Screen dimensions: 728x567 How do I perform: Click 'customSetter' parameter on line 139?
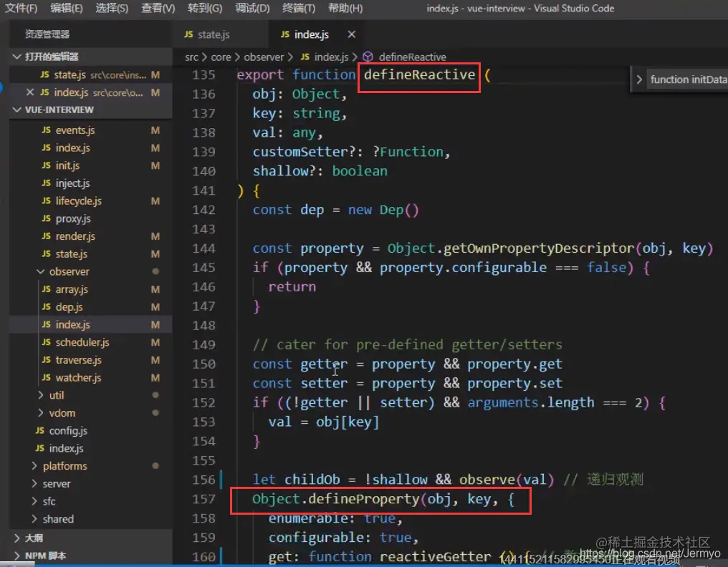click(x=300, y=152)
